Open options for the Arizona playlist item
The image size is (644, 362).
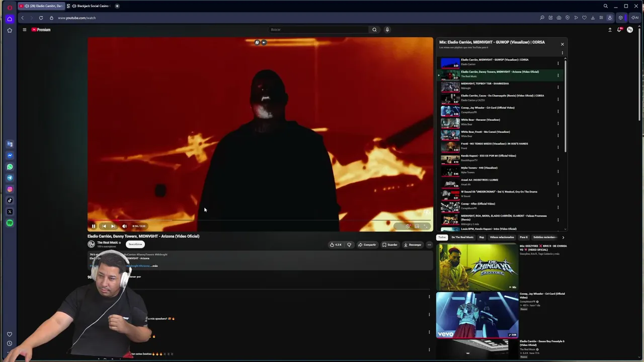(558, 75)
